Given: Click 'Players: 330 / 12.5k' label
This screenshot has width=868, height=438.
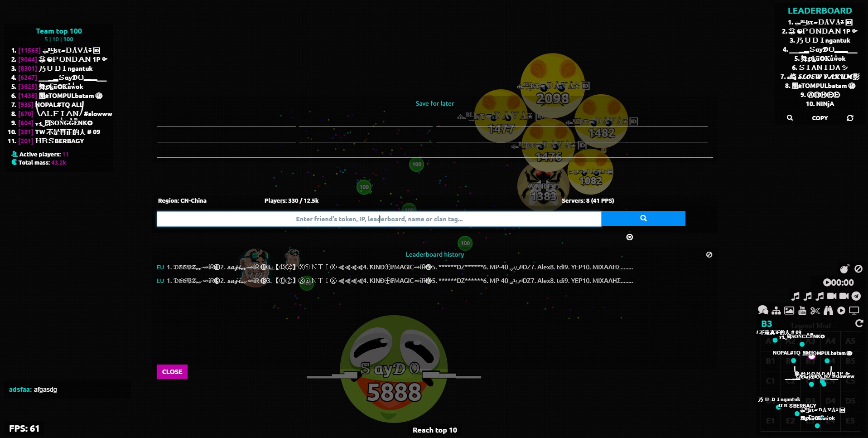Looking at the screenshot, I should click(x=291, y=200).
